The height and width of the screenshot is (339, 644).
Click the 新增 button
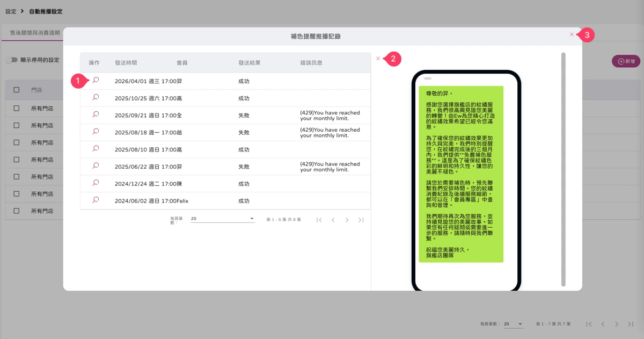click(626, 61)
